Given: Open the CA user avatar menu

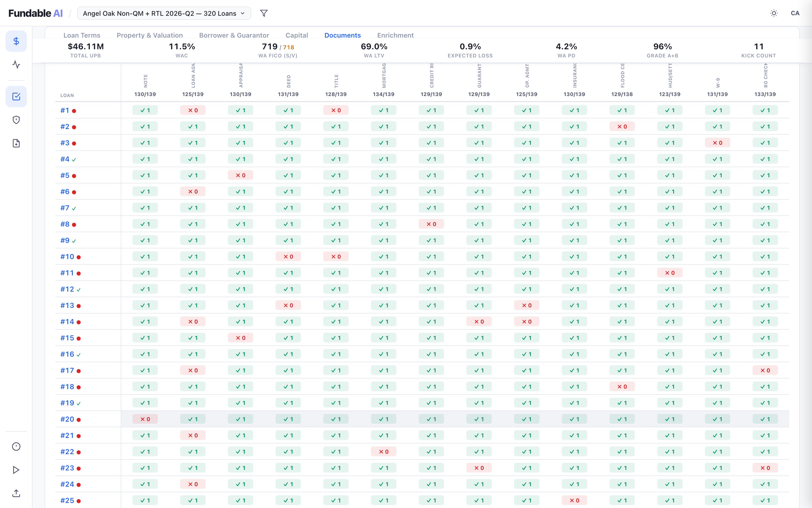Looking at the screenshot, I should pyautogui.click(x=795, y=13).
